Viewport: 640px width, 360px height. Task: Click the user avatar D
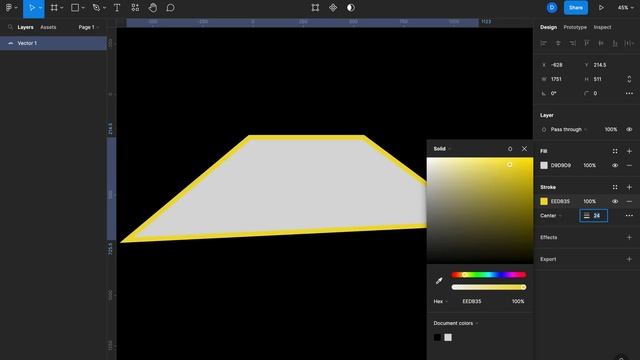552,8
